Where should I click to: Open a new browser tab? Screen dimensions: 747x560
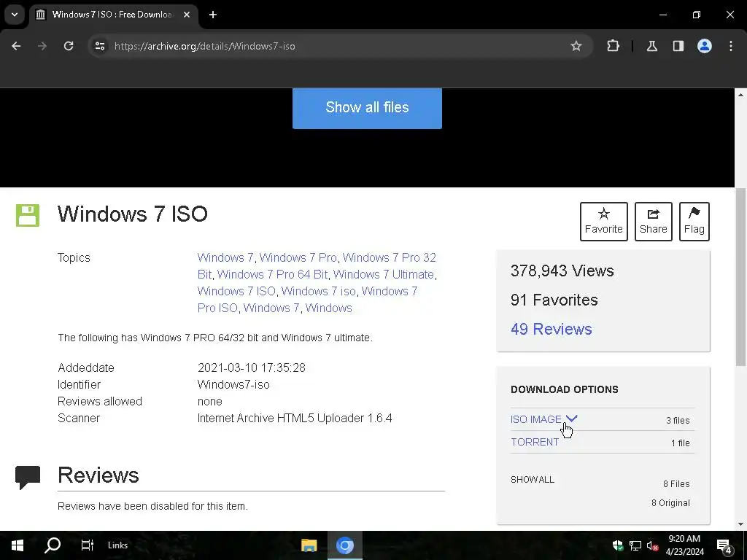[x=213, y=15]
